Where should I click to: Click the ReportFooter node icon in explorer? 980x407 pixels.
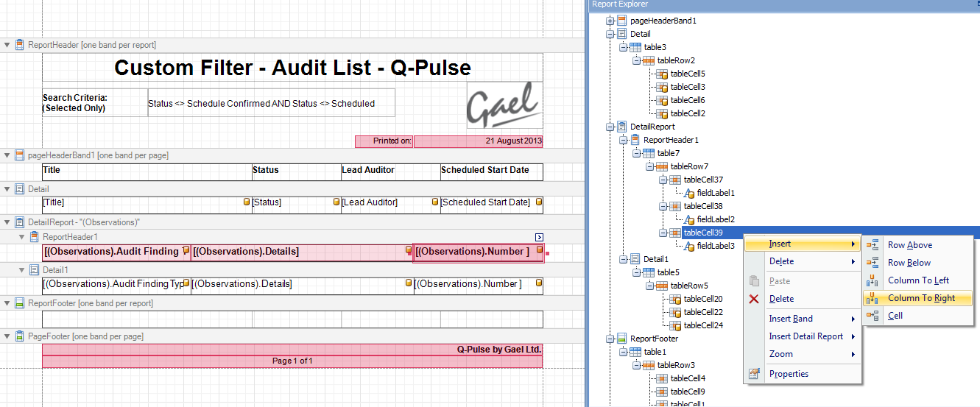(x=622, y=339)
